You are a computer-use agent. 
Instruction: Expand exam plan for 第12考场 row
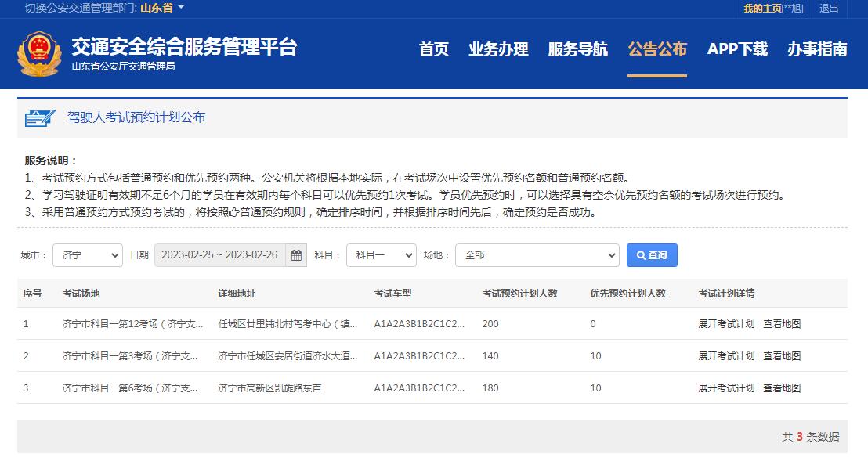(x=726, y=324)
